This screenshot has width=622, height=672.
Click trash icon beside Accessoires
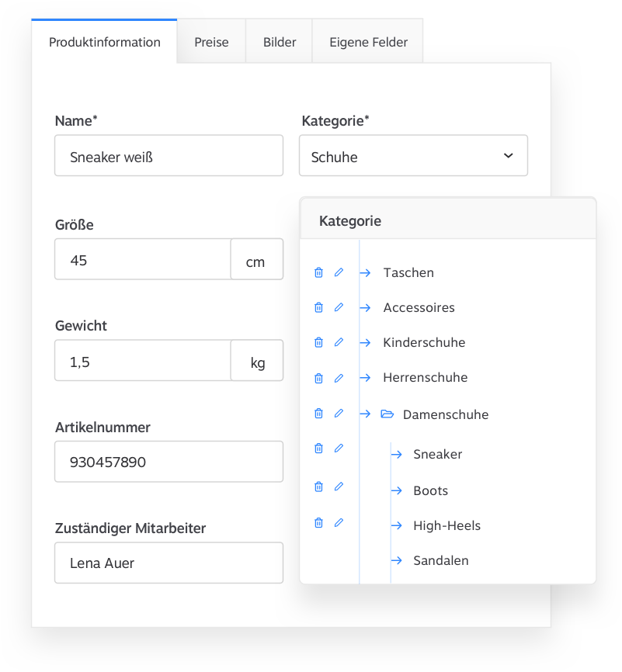pyautogui.click(x=318, y=307)
